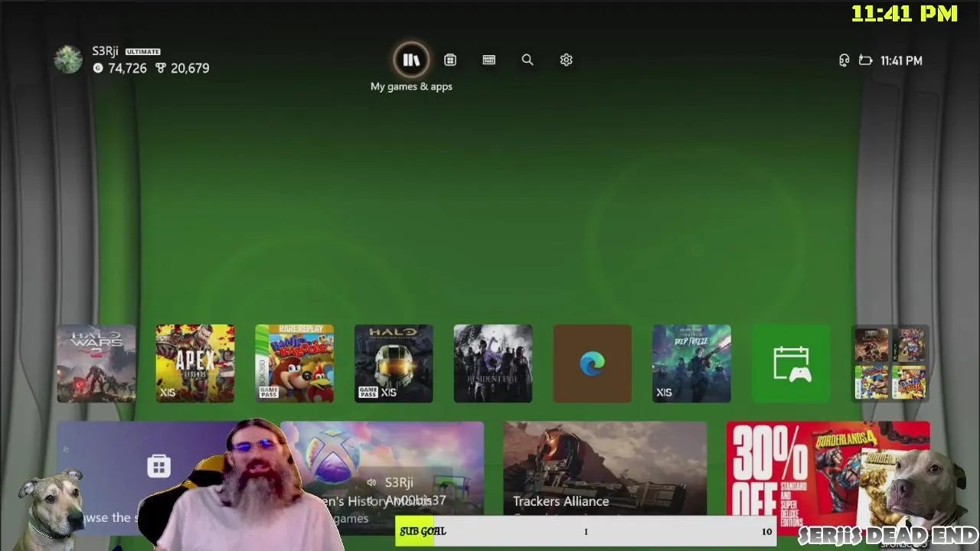Open the Settings gear icon
This screenshot has width=980, height=551.
pyautogui.click(x=566, y=60)
